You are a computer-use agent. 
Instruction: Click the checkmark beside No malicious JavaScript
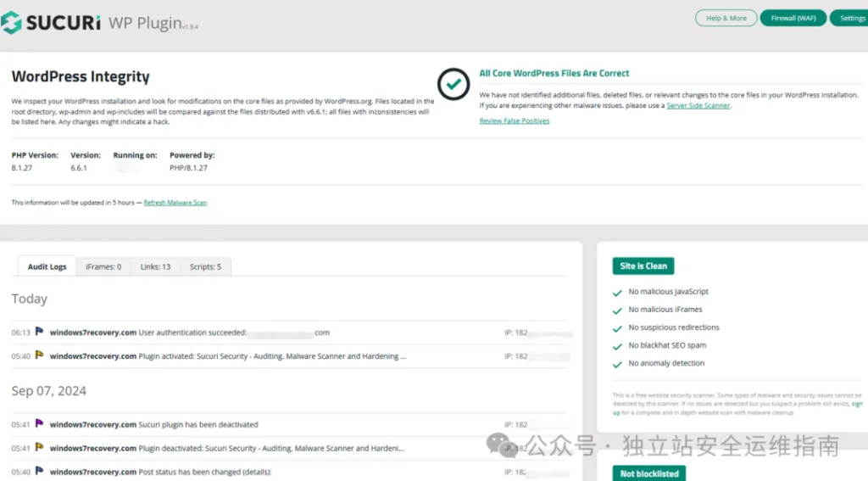(x=617, y=293)
